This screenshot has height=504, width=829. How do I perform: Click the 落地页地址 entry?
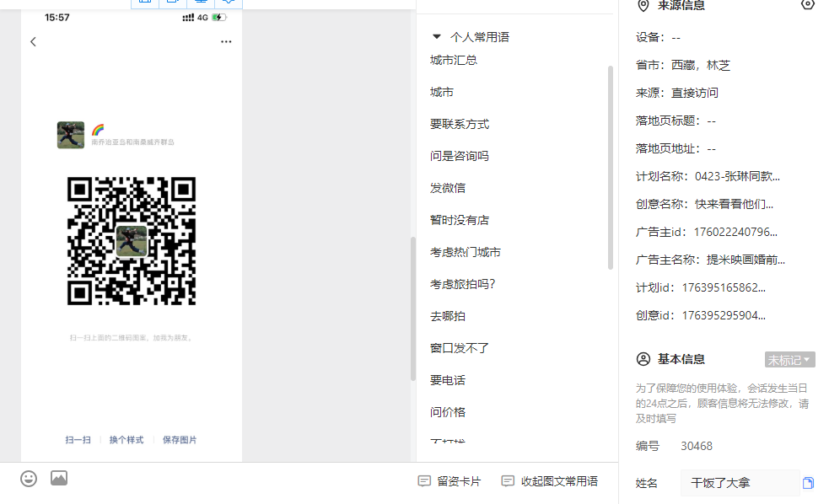pos(676,149)
